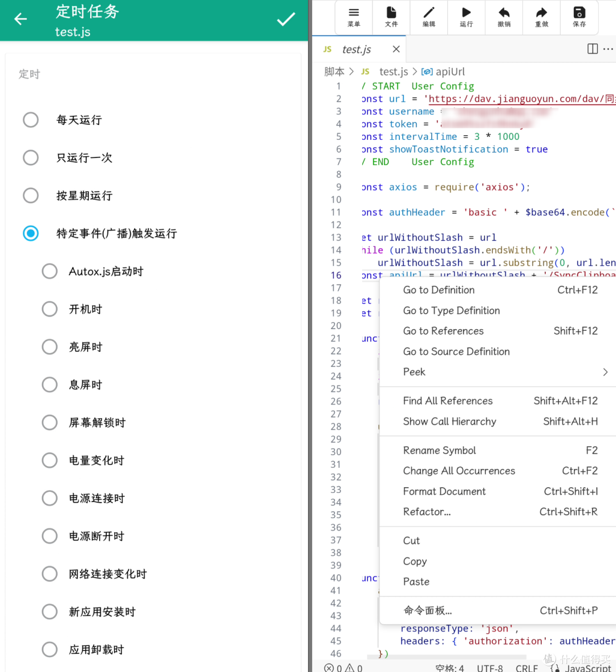Choose Format Document
This screenshot has height=672, width=616.
498,491
